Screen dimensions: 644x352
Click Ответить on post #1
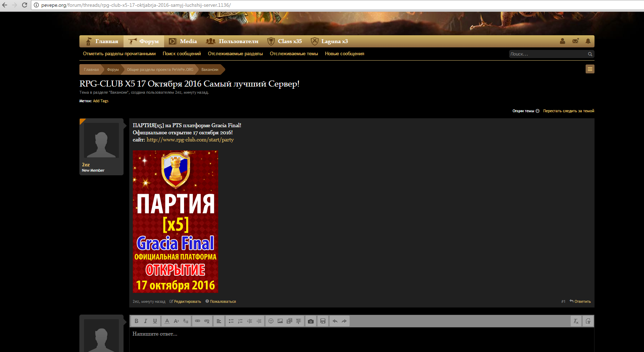point(580,302)
